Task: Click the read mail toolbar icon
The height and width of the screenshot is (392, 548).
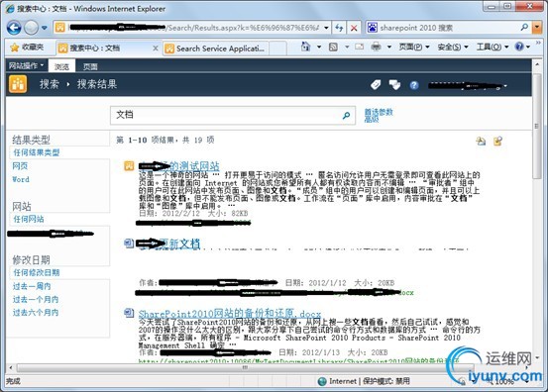Action: pos(360,47)
